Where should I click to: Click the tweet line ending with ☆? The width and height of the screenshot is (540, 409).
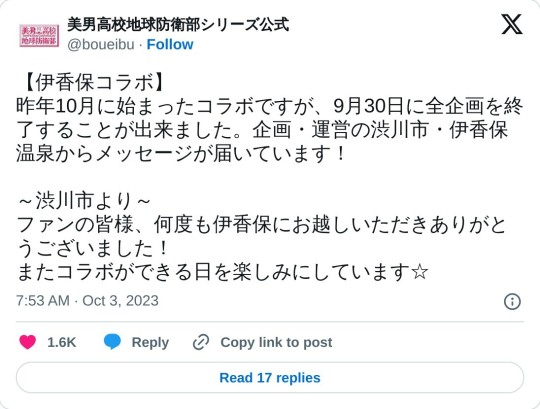[x=222, y=272]
